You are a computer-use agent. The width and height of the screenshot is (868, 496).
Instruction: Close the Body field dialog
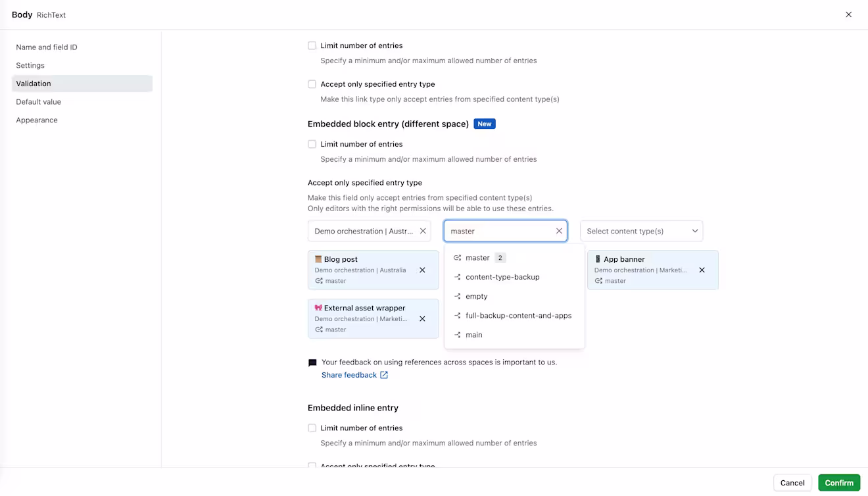[848, 14]
